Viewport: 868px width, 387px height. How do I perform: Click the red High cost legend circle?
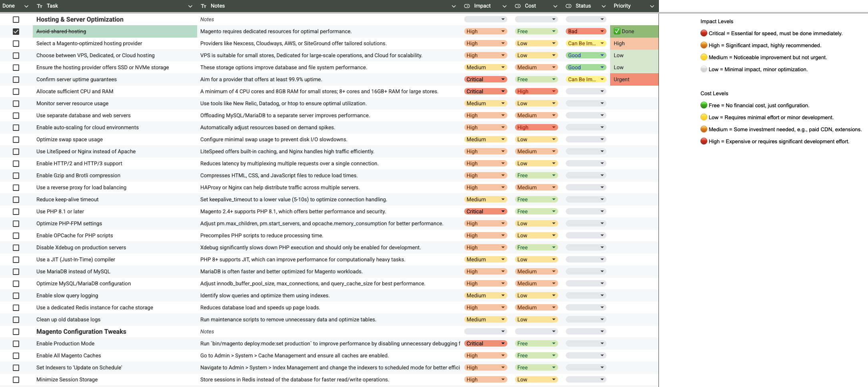pyautogui.click(x=704, y=141)
